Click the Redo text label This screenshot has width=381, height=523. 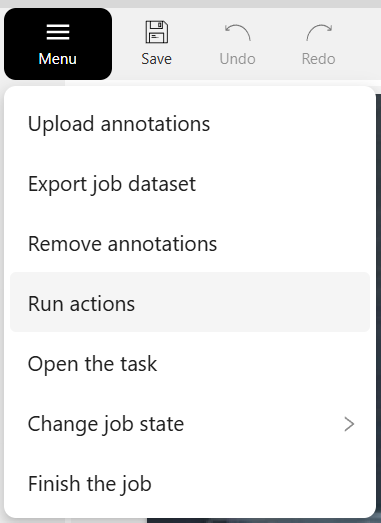pyautogui.click(x=319, y=59)
